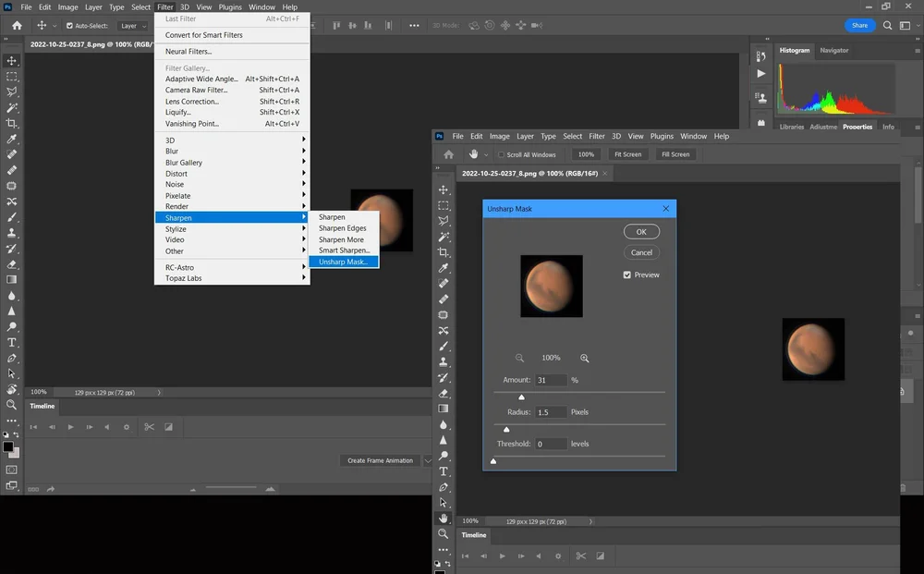924x574 pixels.
Task: Click Convert for Smart Filters menu item
Action: 232,35
